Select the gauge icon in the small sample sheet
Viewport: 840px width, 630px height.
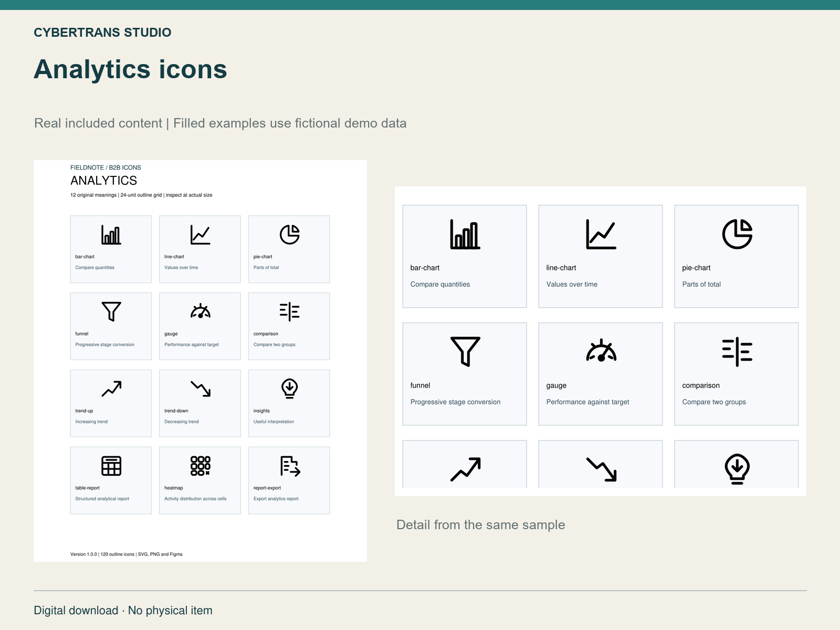click(x=201, y=311)
